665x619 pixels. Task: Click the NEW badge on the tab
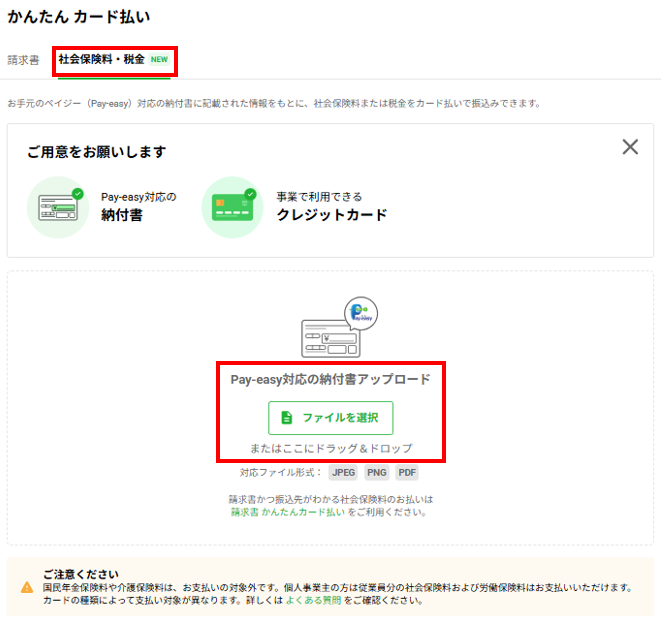coord(159,59)
